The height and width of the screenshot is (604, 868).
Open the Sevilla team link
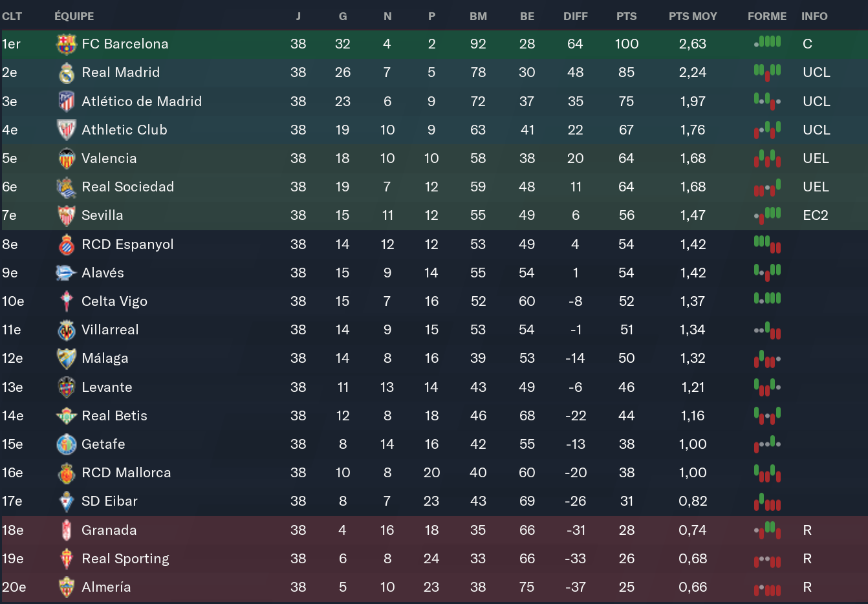tap(102, 215)
